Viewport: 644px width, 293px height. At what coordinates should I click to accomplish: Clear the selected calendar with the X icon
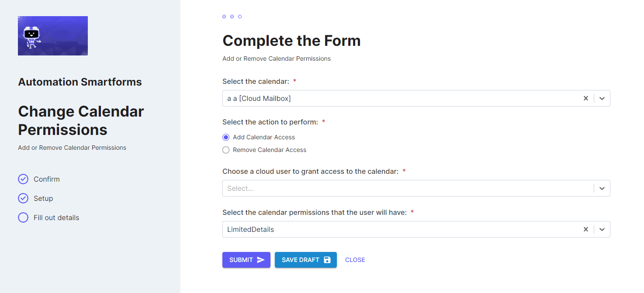tap(586, 98)
